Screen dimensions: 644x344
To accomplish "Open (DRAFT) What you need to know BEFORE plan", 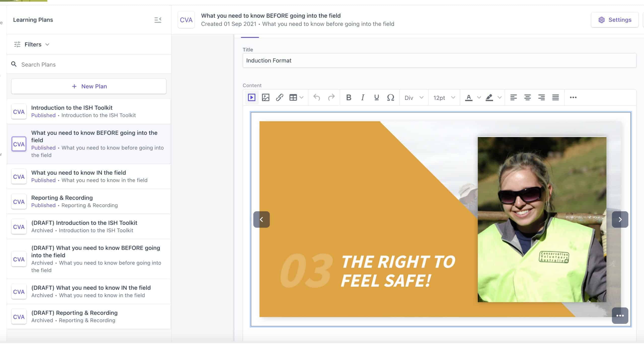I will click(x=89, y=259).
